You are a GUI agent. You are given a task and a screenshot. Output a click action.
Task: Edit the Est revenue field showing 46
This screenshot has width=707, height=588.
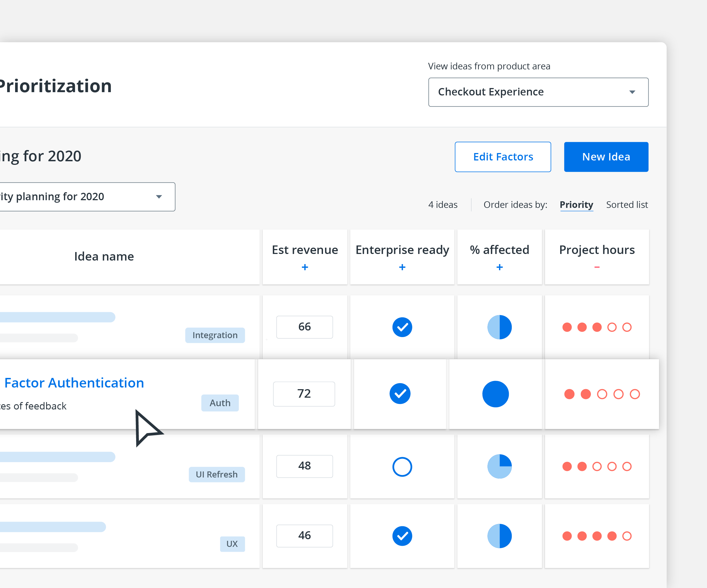point(305,536)
